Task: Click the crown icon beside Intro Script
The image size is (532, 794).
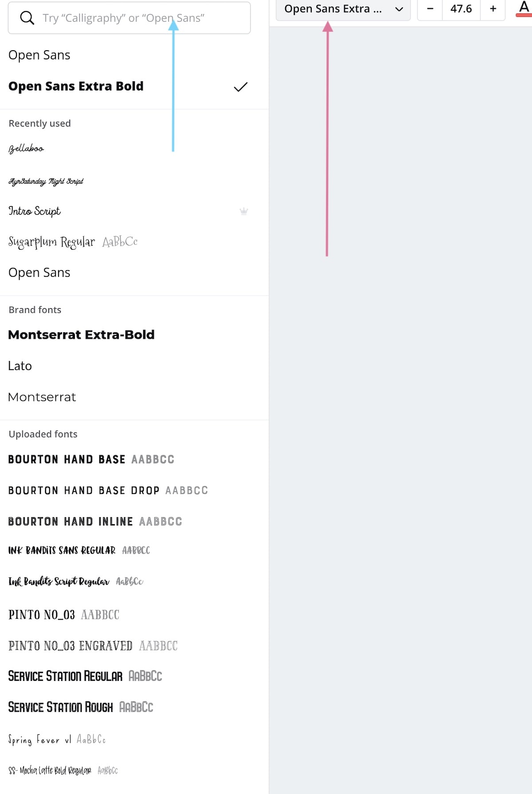Action: [244, 211]
